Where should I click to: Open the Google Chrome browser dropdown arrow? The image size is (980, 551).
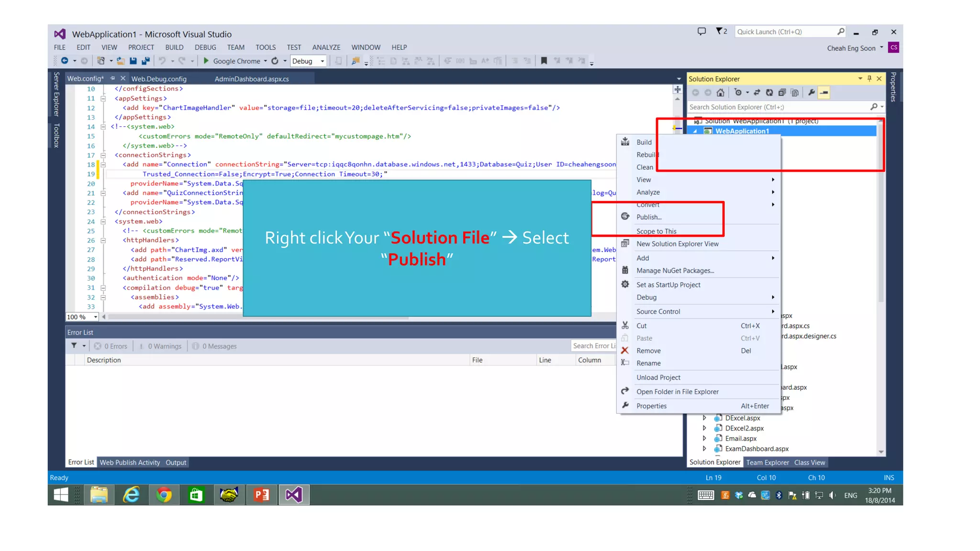click(266, 61)
